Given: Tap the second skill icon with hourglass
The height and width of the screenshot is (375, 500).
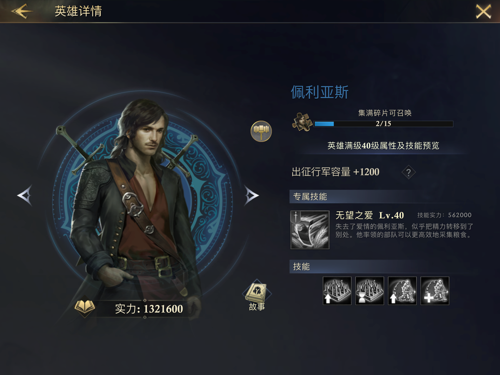Looking at the screenshot, I should click(x=369, y=290).
